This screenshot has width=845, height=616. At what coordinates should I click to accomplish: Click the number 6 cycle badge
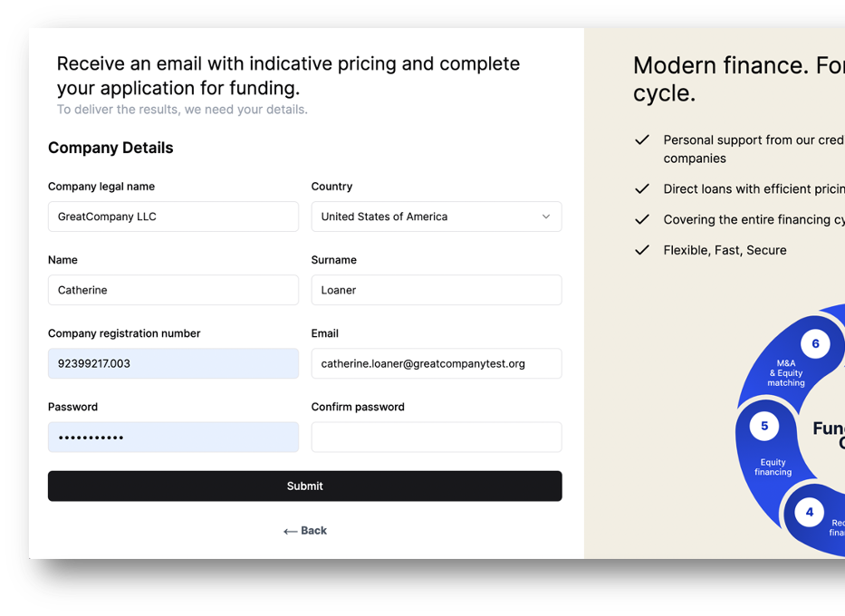[815, 344]
